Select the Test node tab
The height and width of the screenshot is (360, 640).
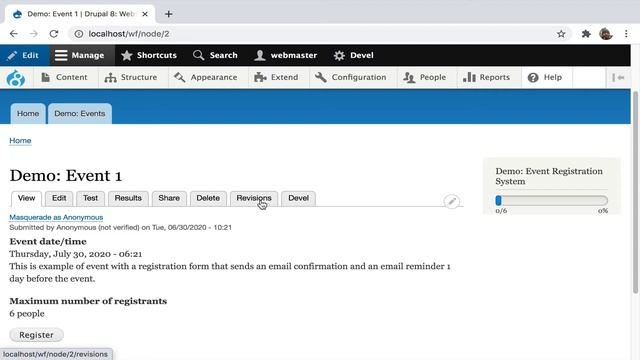(x=91, y=198)
